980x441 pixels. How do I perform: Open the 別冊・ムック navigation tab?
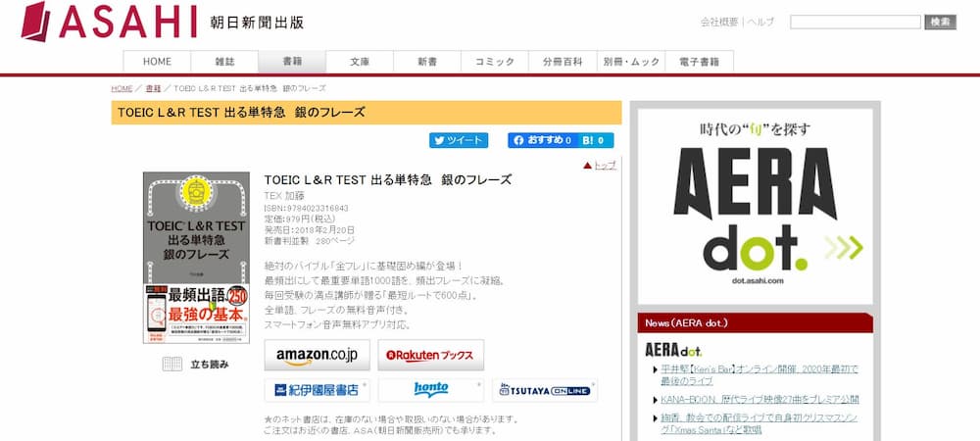[630, 62]
